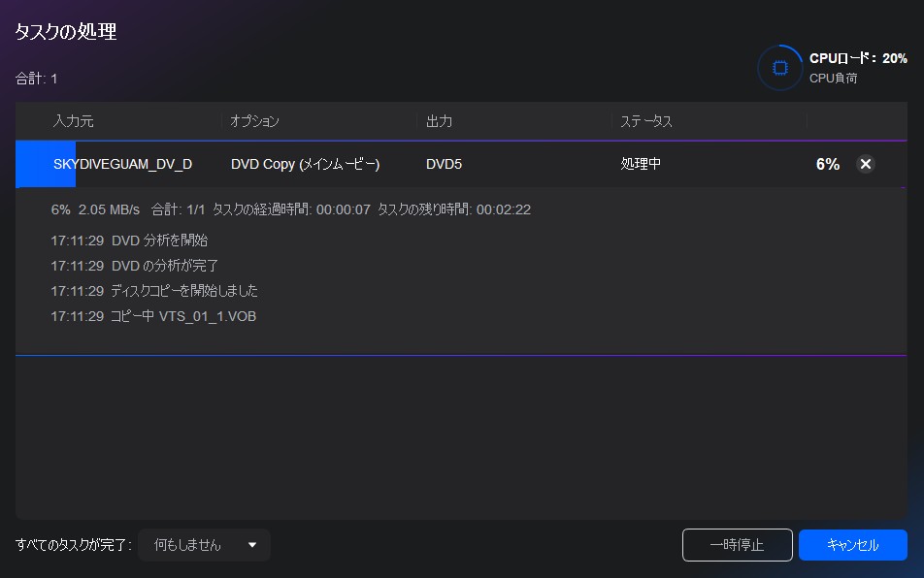Select the SKYDIVEGUAM_DV_D source name
924x578 pixels.
coord(122,164)
